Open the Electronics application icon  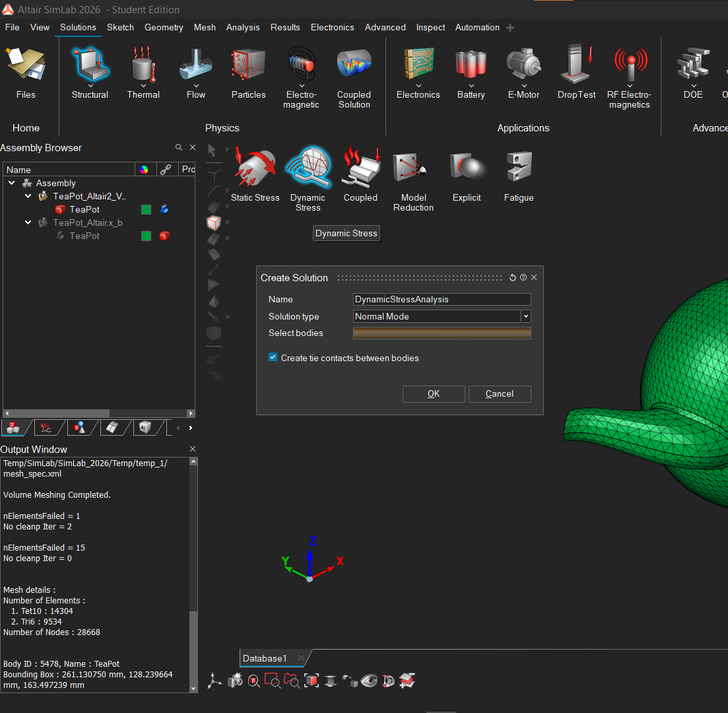pyautogui.click(x=418, y=63)
